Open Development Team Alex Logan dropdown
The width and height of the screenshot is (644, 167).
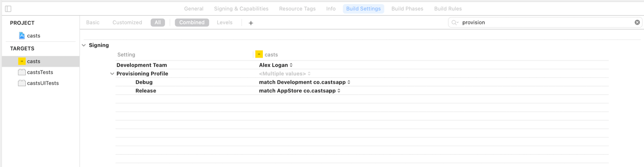[x=276, y=65]
